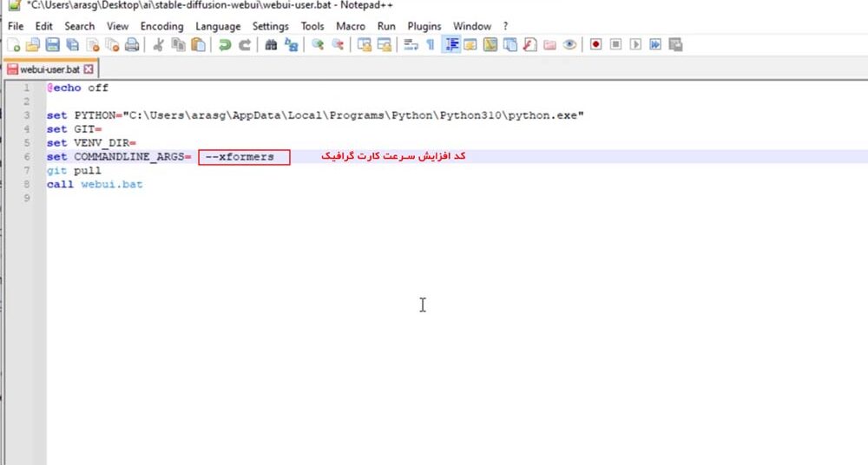This screenshot has height=465, width=868.
Task: Click the Notepad++ title bar app icon
Action: coord(15,5)
